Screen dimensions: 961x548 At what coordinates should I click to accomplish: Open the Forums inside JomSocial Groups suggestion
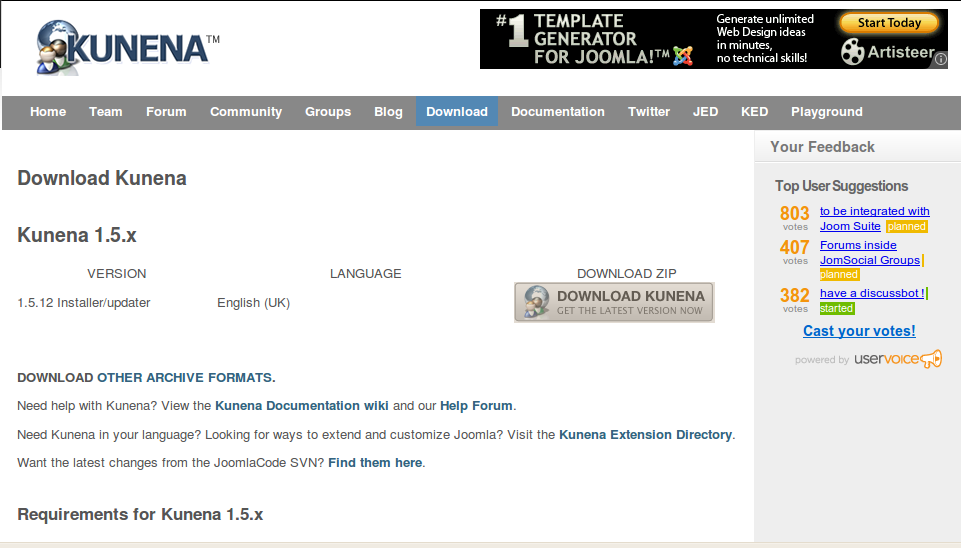(x=868, y=253)
